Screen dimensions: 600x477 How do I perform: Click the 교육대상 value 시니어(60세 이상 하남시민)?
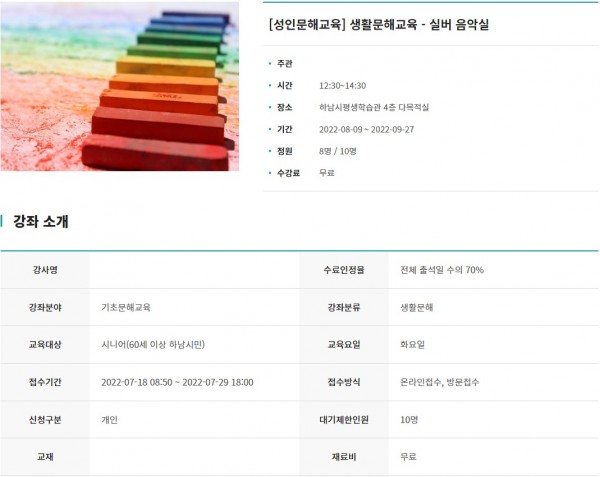pyautogui.click(x=153, y=345)
